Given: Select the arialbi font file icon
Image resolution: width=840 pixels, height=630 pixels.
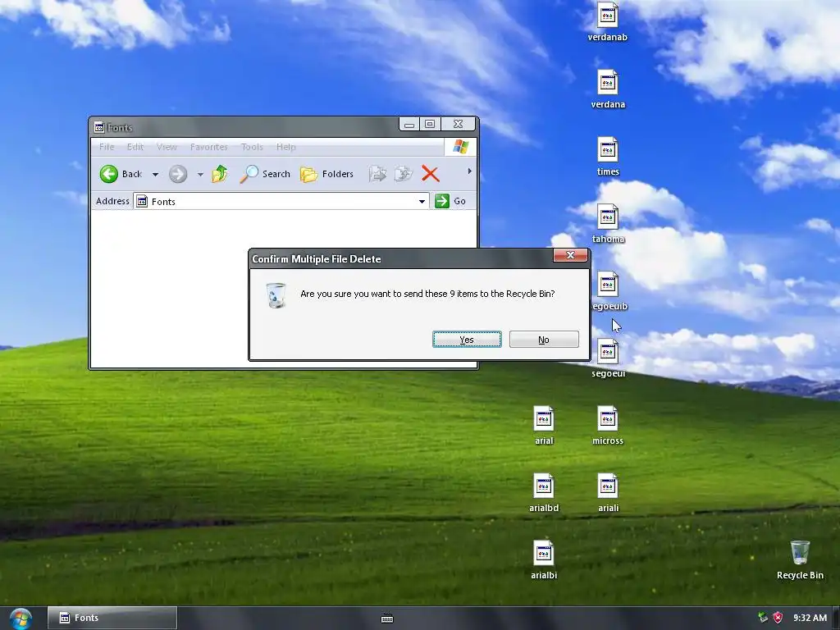Looking at the screenshot, I should coord(544,554).
